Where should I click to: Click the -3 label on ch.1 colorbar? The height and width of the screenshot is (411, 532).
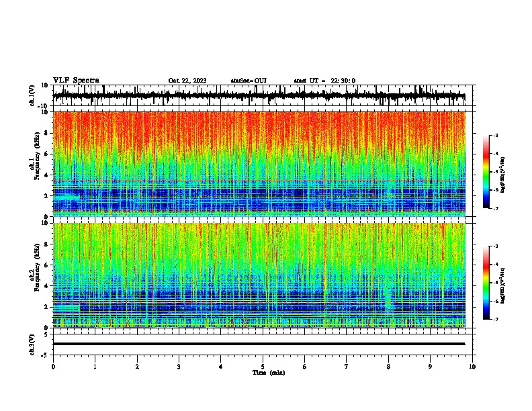tap(496, 135)
